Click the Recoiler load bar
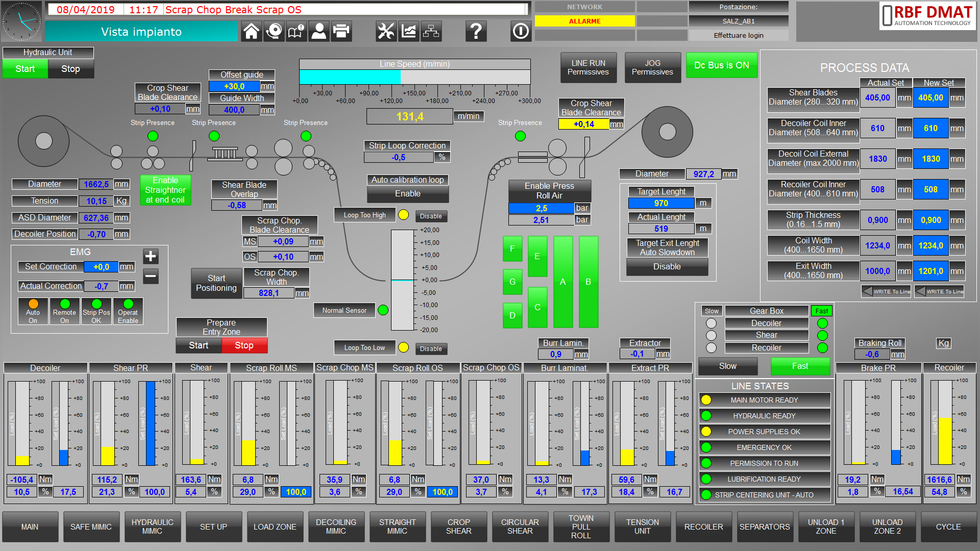This screenshot has height=551, width=980. click(945, 422)
